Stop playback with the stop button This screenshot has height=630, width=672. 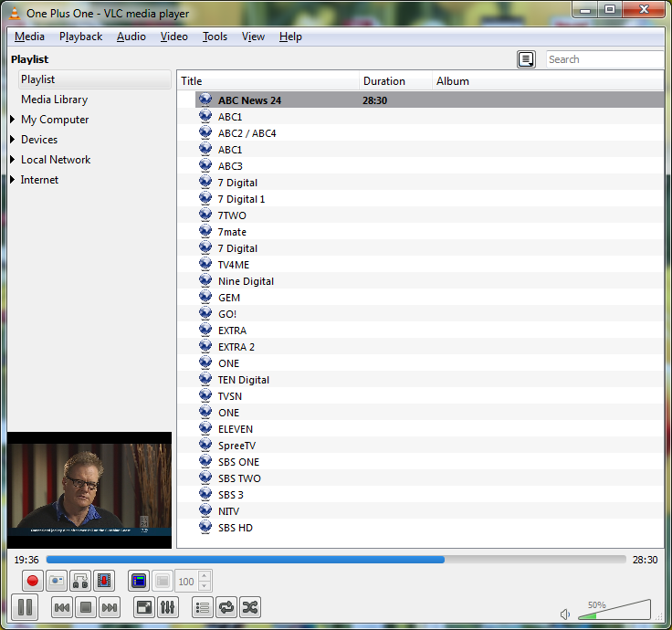pos(86,607)
